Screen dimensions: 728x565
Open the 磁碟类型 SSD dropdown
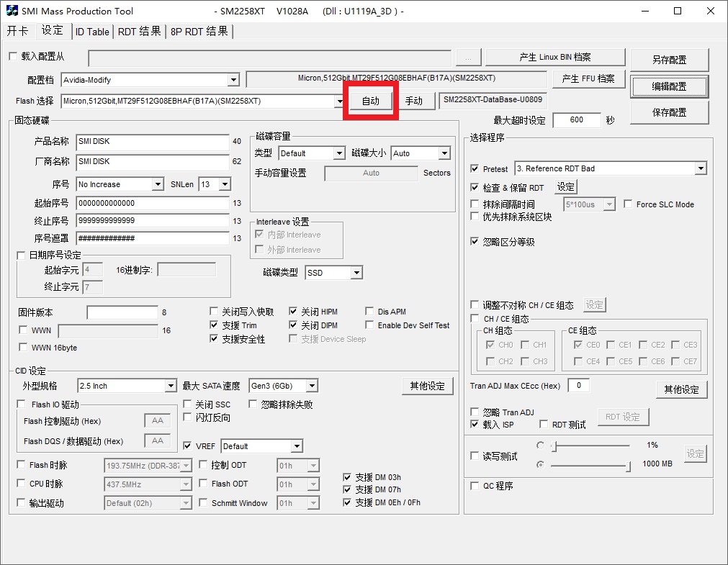pos(356,273)
